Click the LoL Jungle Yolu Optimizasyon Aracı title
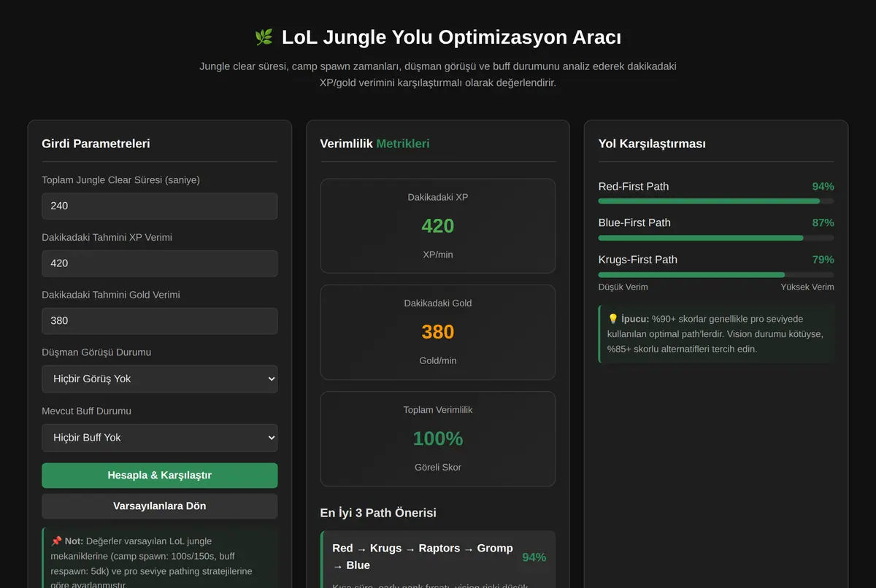Viewport: 876px width, 588px height. pos(451,37)
